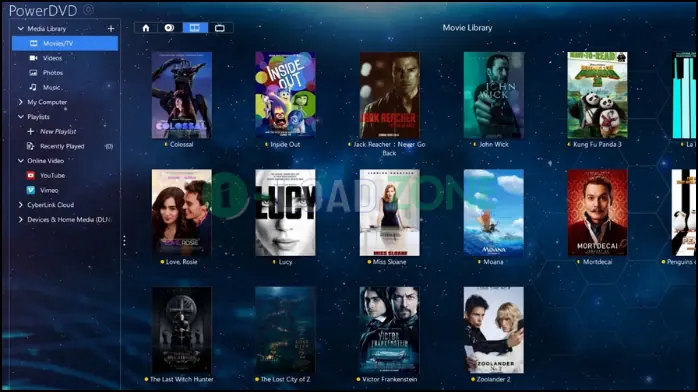Click the New Playlist plus icon

[30, 131]
